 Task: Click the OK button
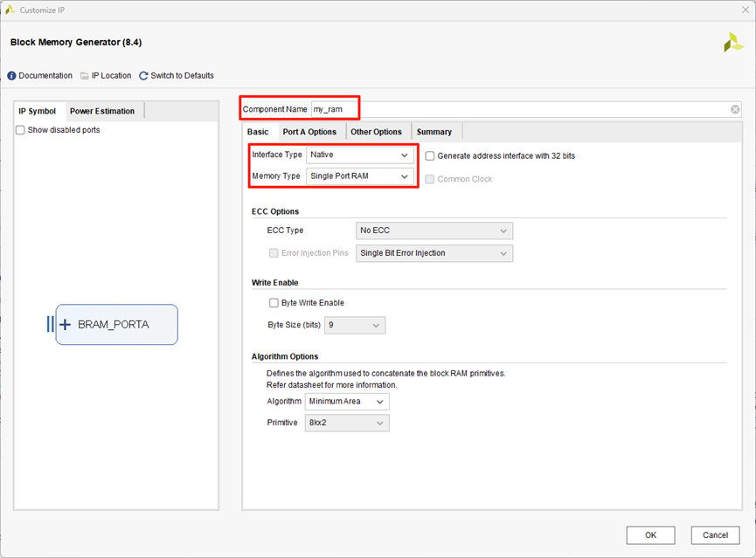(650, 535)
